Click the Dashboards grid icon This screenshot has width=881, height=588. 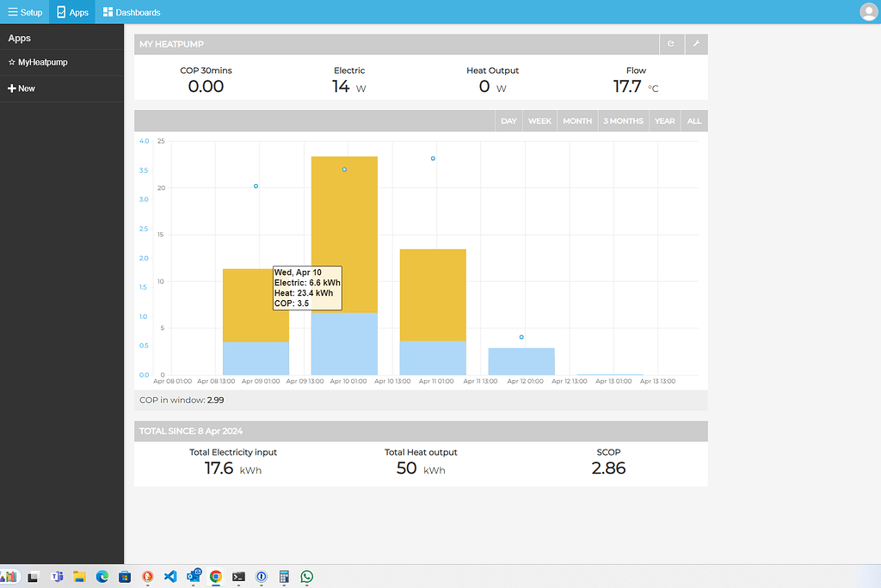pyautogui.click(x=107, y=12)
